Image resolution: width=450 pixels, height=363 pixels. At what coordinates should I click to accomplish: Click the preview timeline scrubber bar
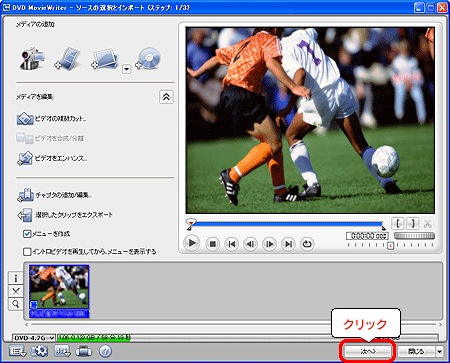287,224
